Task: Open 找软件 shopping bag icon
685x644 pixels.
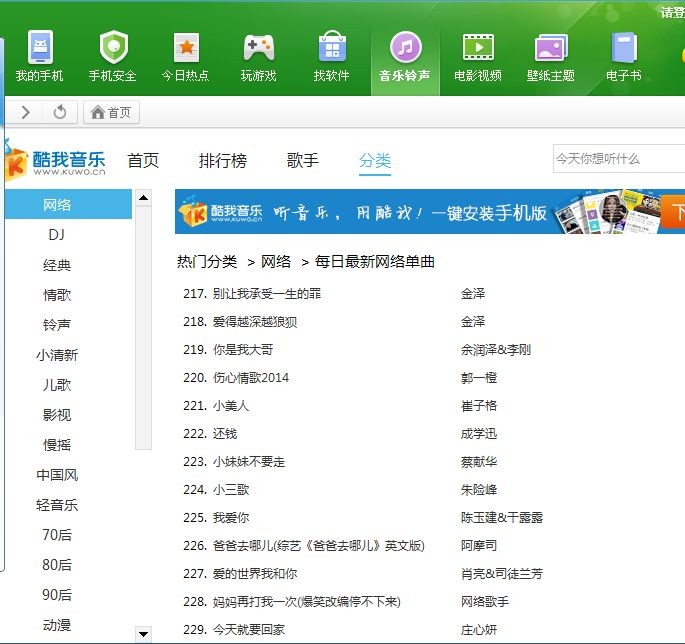Action: [x=332, y=47]
